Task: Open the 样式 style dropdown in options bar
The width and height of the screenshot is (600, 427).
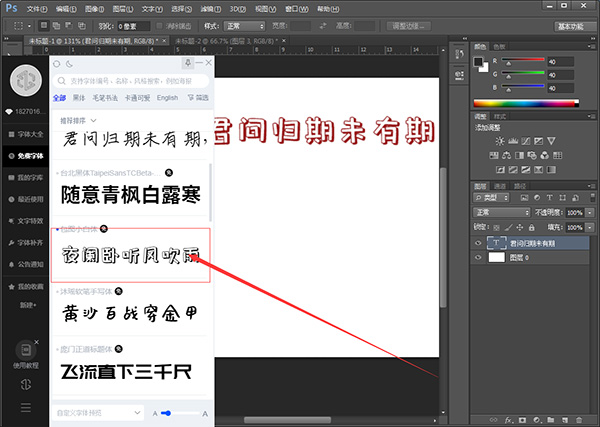Action: [x=245, y=24]
